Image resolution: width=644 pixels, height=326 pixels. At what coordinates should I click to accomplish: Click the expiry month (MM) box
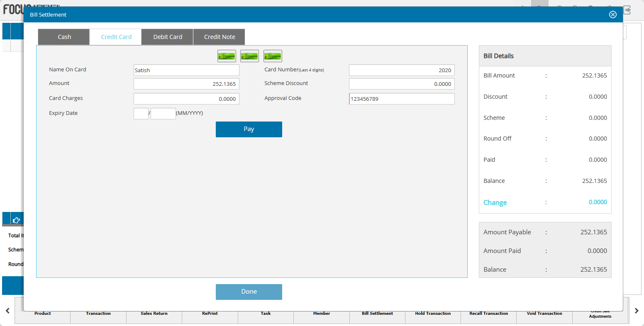point(141,114)
